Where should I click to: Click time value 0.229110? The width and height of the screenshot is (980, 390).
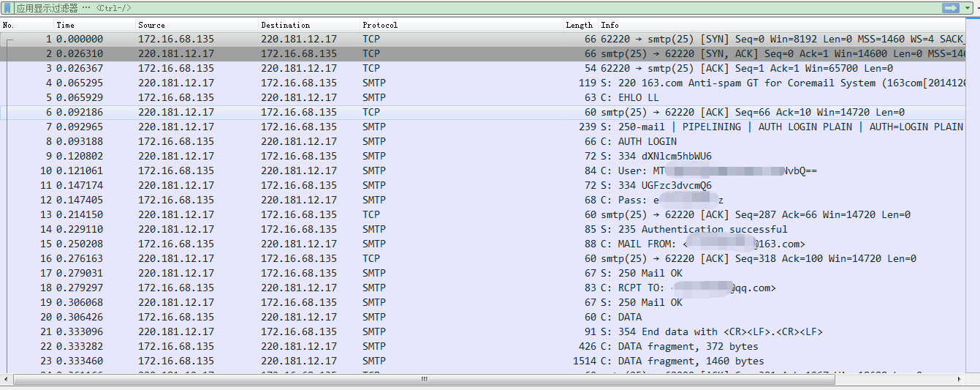[x=80, y=229]
